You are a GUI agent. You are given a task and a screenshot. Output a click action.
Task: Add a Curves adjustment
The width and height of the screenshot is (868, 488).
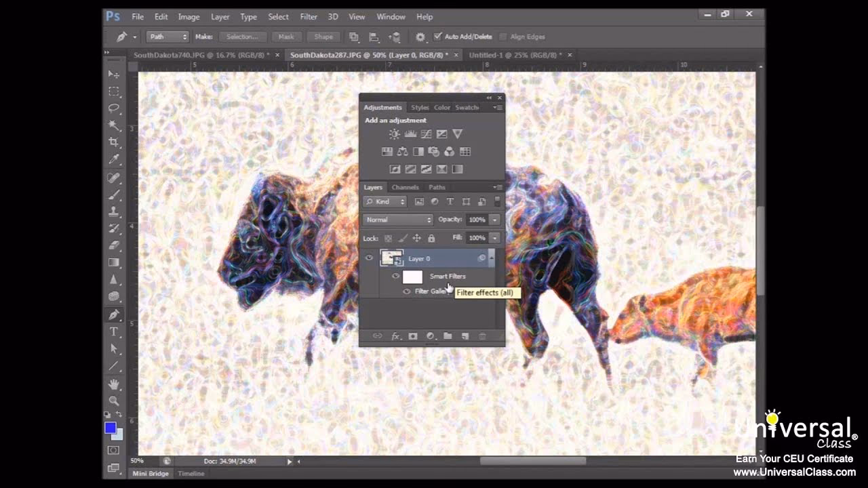click(x=426, y=134)
